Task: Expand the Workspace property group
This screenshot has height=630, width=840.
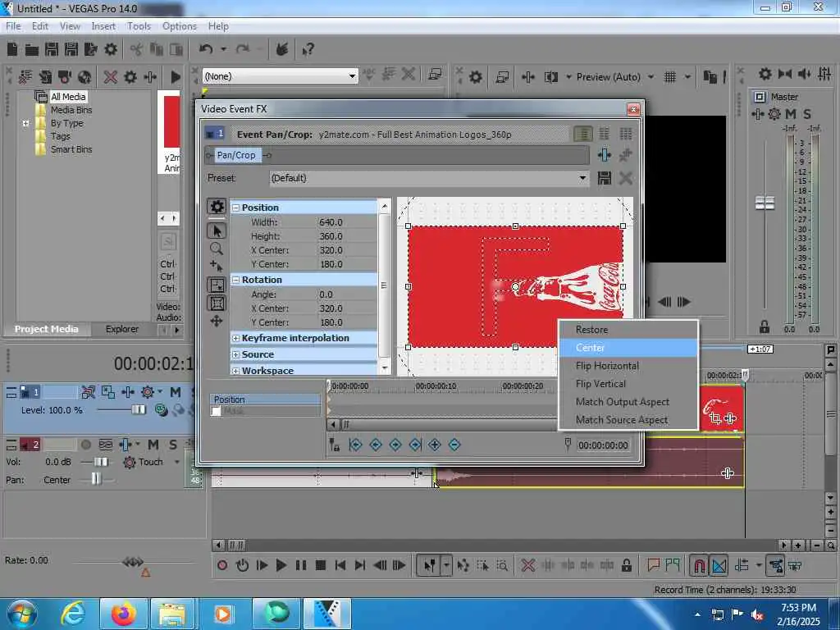Action: 235,370
